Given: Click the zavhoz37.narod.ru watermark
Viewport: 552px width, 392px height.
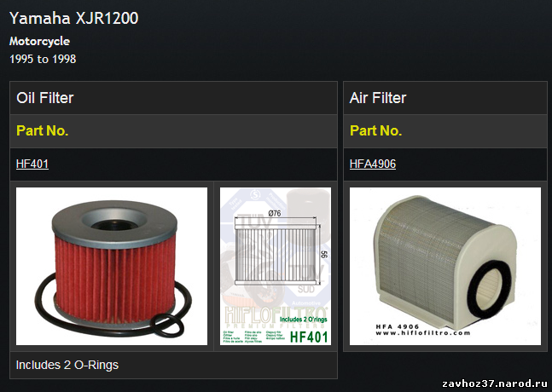Looking at the screenshot, I should 495,383.
